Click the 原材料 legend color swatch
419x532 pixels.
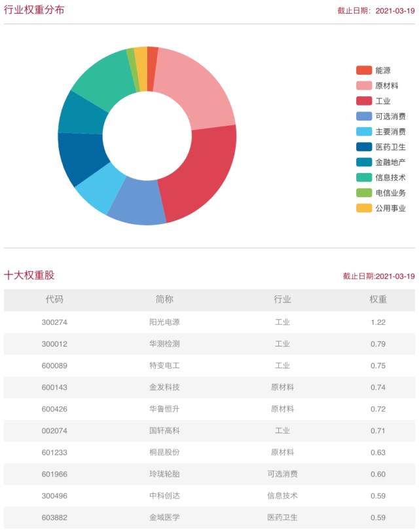coord(364,85)
